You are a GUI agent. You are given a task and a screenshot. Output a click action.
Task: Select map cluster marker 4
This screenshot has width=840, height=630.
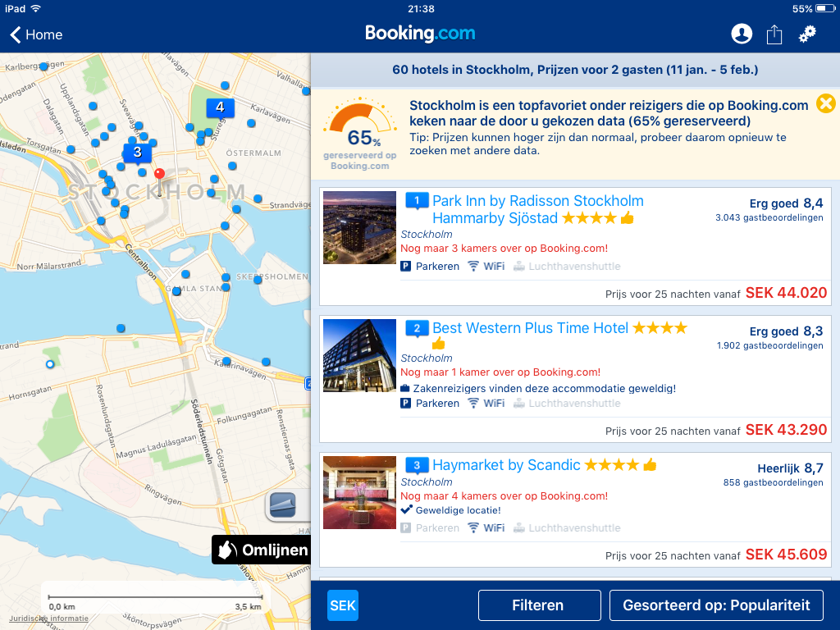(x=220, y=107)
